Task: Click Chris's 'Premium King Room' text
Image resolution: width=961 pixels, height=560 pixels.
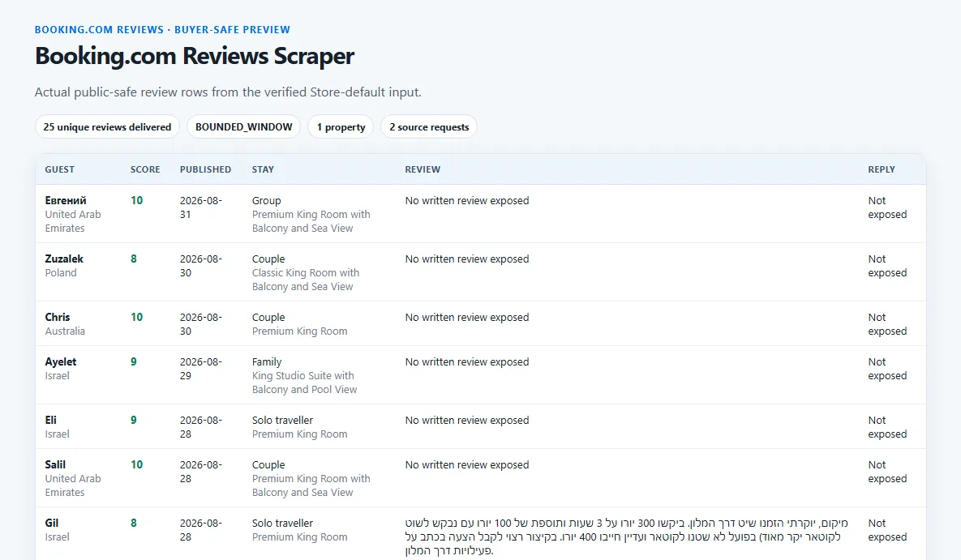Action: tap(300, 331)
